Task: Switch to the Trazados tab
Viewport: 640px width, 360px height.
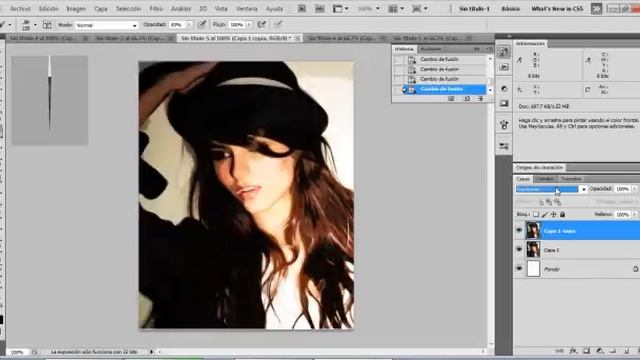Action: click(571, 179)
